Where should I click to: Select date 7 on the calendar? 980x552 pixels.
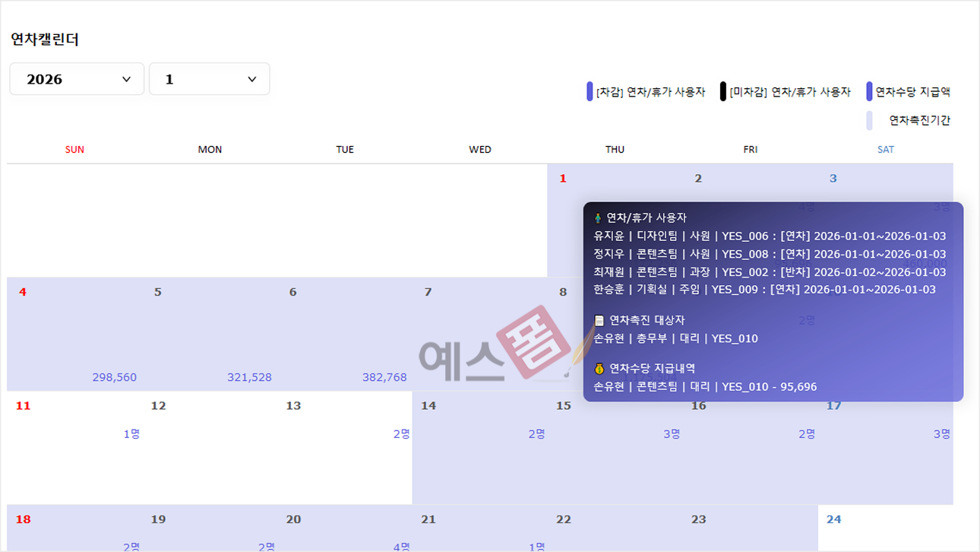428,292
